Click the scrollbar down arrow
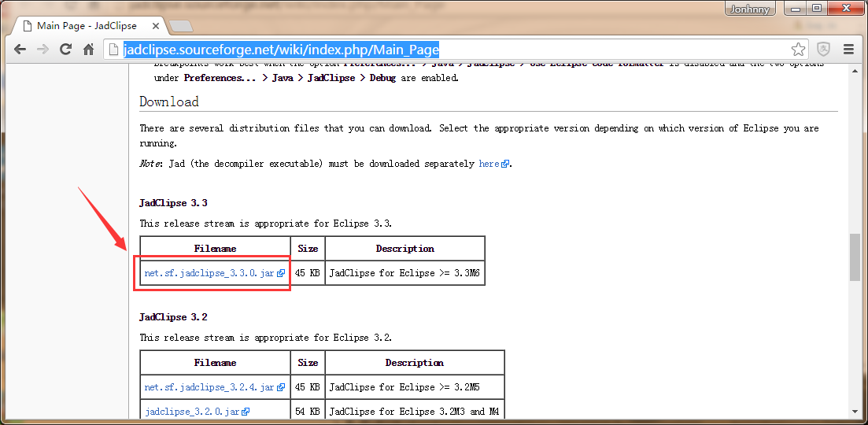The width and height of the screenshot is (868, 425). 855,412
